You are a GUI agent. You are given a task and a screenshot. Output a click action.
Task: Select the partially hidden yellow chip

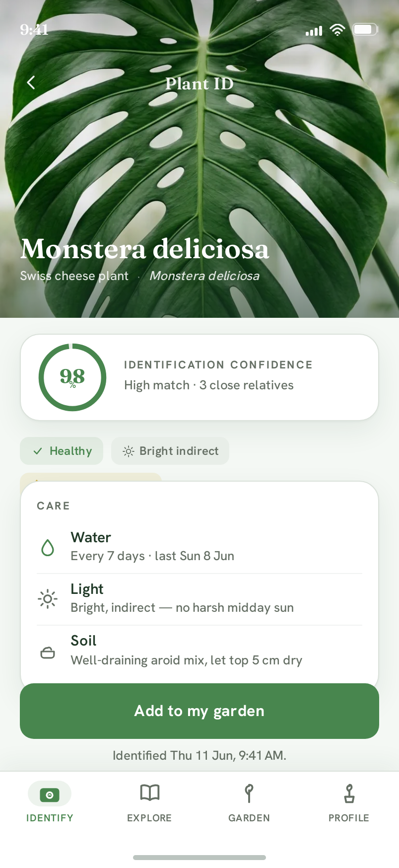[91, 477]
